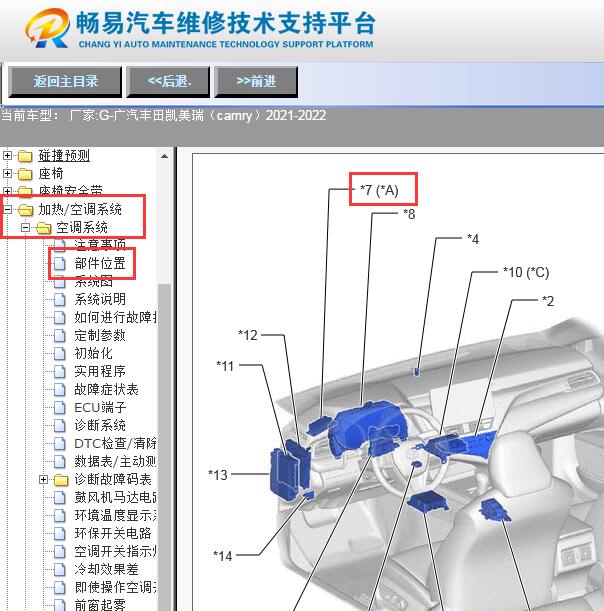Open the 实用程序 document
This screenshot has height=611, width=604.
pyautogui.click(x=100, y=371)
